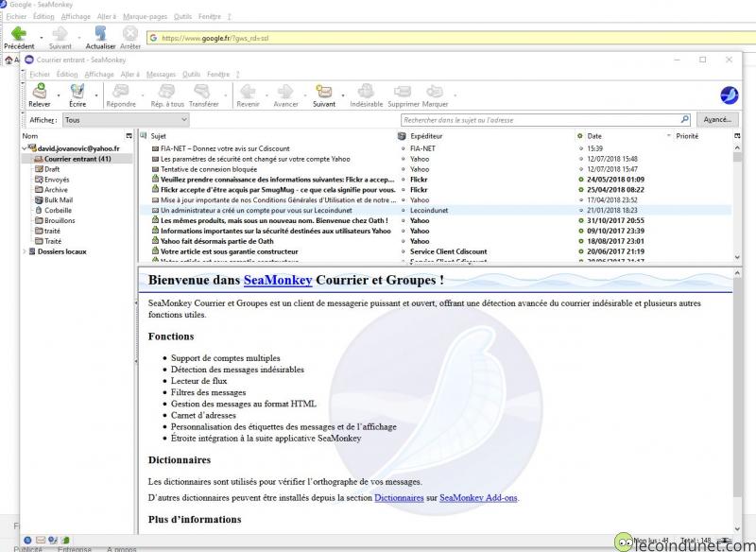Toggle read status of the FIA-NET message

[580, 148]
